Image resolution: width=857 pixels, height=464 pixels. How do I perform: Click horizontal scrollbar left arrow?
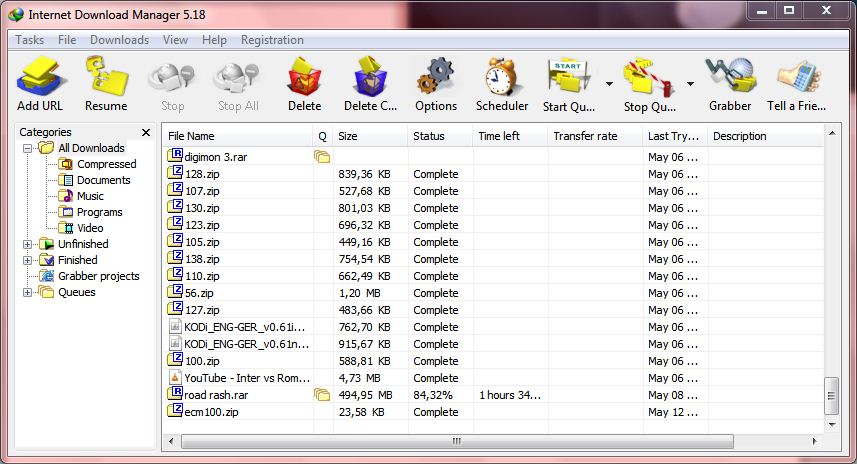pyautogui.click(x=171, y=441)
